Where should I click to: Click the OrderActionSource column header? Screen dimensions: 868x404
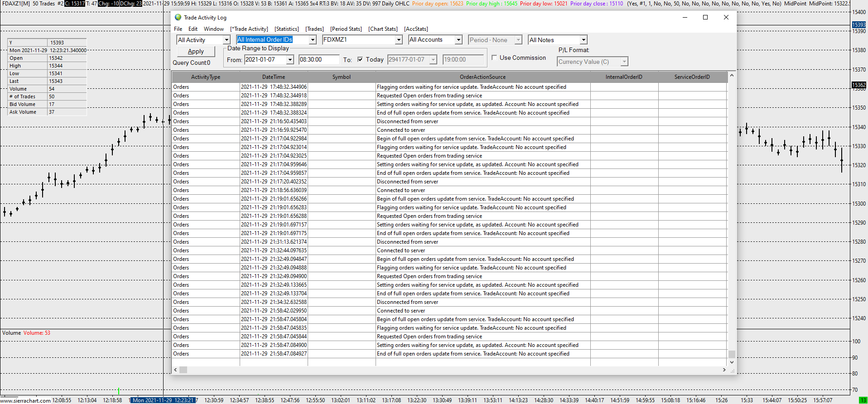point(483,77)
